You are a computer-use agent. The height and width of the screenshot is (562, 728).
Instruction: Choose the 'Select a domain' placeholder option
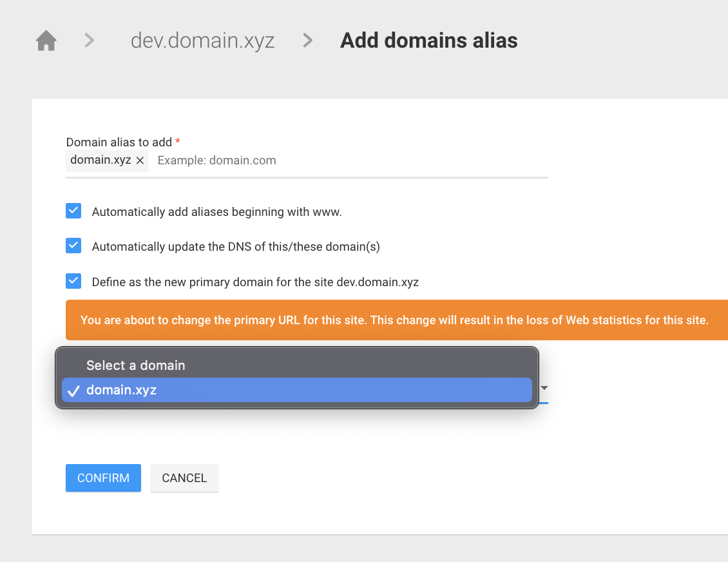(x=297, y=365)
